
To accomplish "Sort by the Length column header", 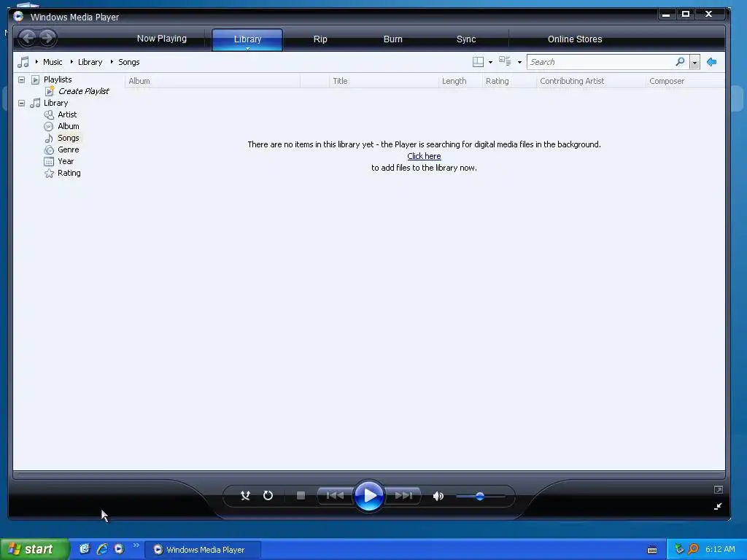I will tap(460, 81).
